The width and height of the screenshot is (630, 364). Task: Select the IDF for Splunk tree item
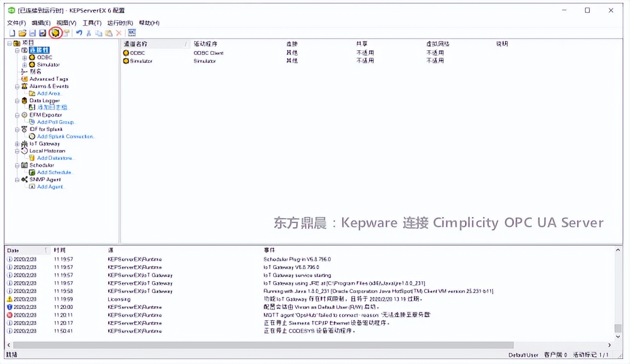(x=46, y=129)
